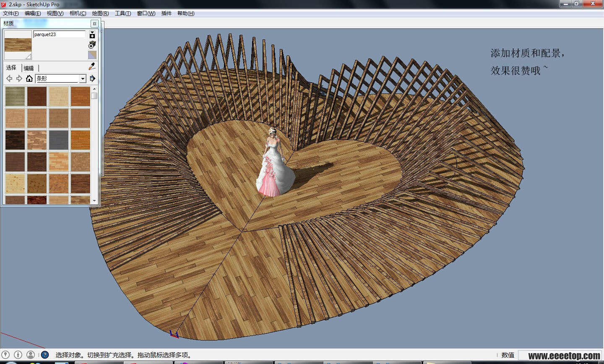This screenshot has width=604, height=364.
Task: Open the 帮助(H) menu
Action: point(186,13)
